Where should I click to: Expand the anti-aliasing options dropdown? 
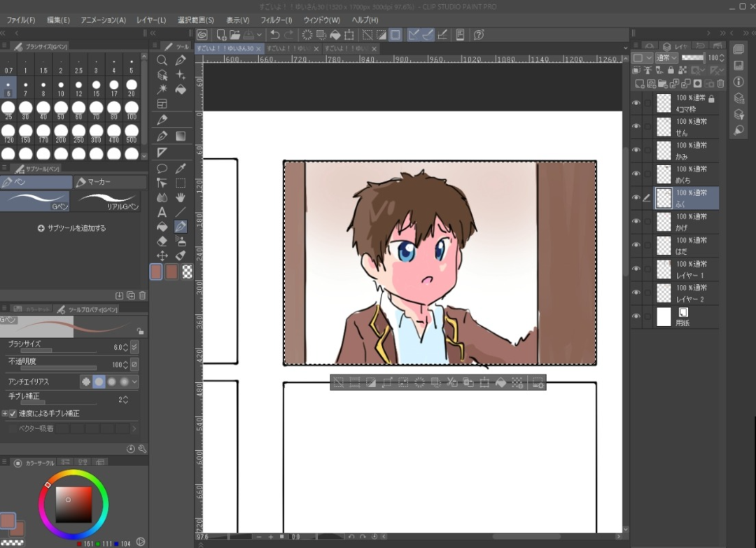pyautogui.click(x=134, y=382)
